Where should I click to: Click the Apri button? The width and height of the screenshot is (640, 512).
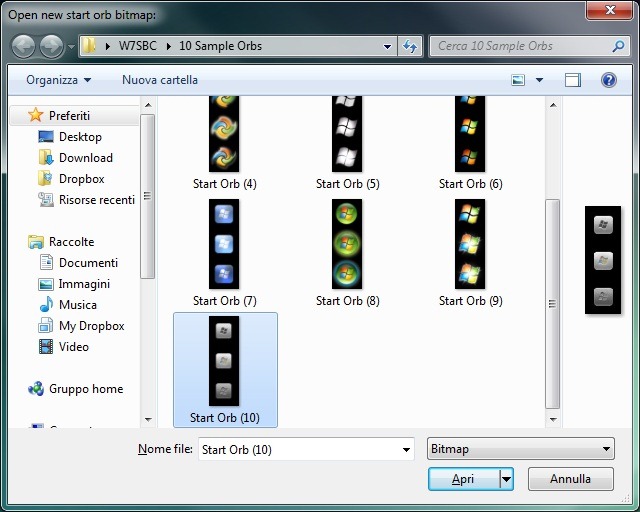coord(464,479)
